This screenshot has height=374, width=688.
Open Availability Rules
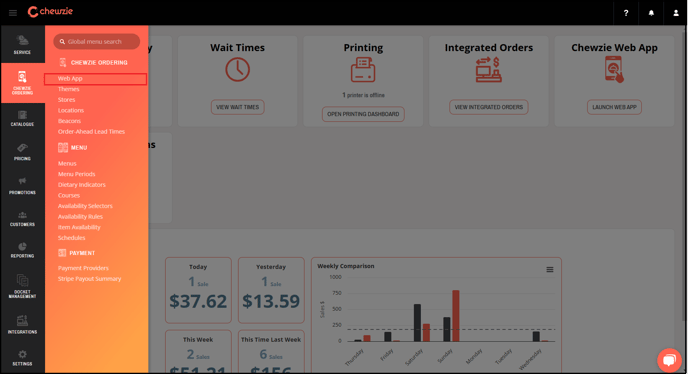tap(80, 216)
